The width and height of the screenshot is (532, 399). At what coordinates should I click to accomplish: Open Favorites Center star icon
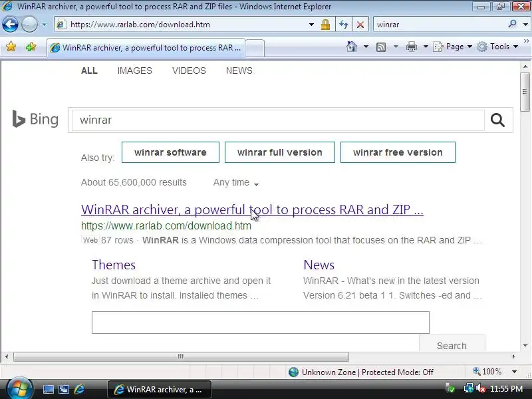click(x=11, y=47)
